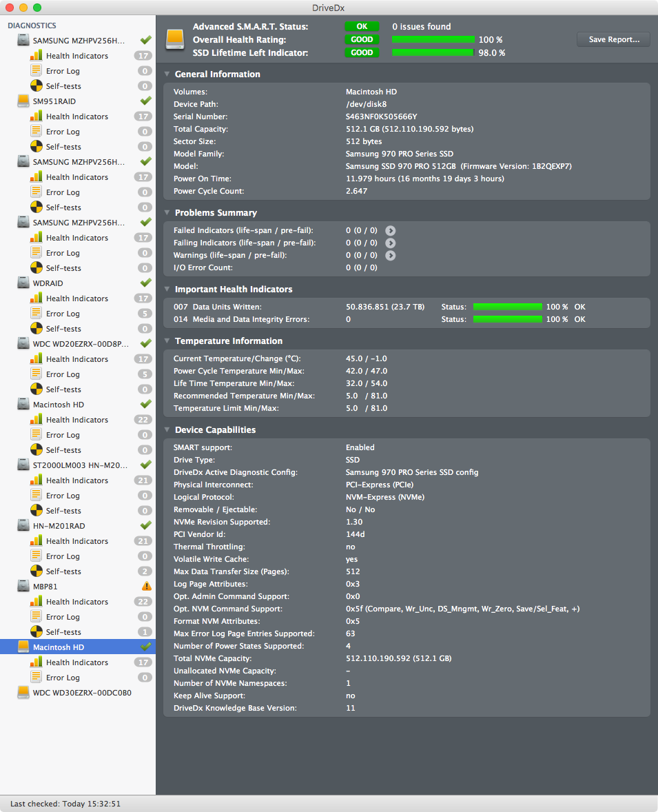
Task: Click the '0 issues found' text
Action: 422,26
